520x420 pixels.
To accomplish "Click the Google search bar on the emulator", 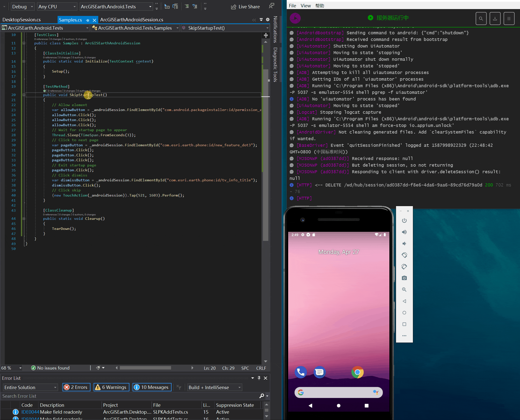I will [338, 392].
